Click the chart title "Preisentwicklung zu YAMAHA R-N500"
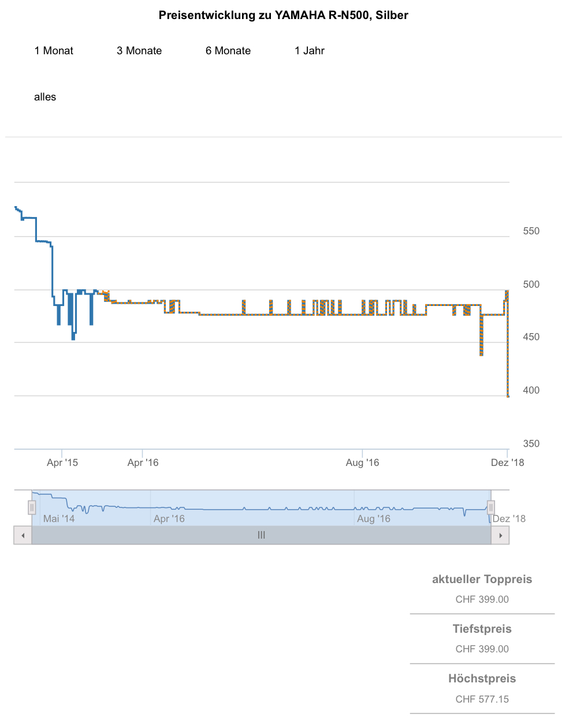Image resolution: width=569 pixels, height=728 pixels. [283, 16]
